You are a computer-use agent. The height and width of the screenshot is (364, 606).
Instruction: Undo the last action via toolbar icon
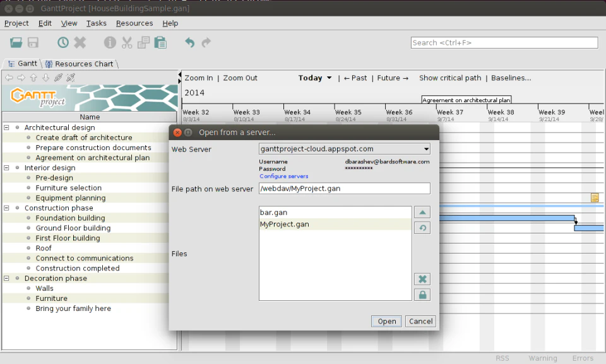[189, 42]
